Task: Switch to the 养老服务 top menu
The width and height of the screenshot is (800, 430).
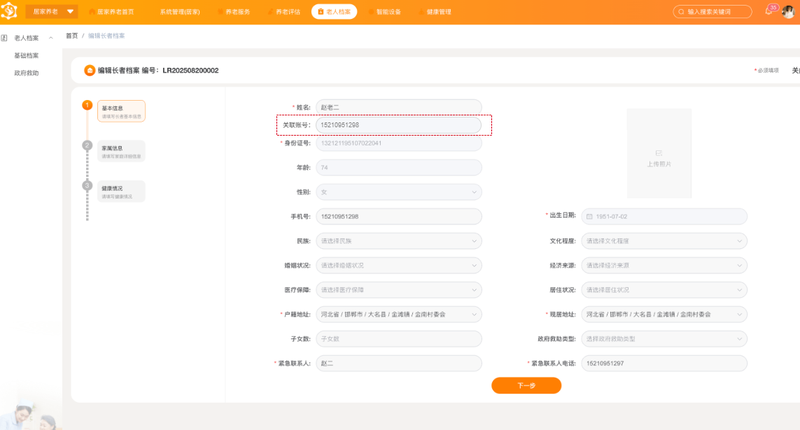Action: (x=234, y=12)
